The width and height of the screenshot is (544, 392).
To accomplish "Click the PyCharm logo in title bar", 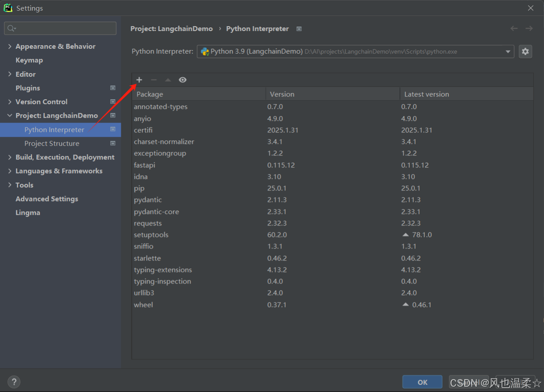I will click(8, 8).
